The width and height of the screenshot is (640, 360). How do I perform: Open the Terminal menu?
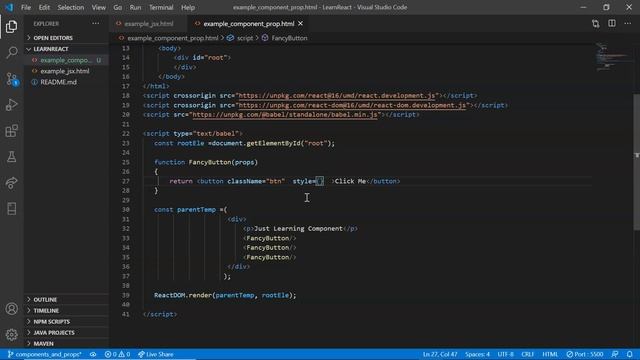click(161, 7)
